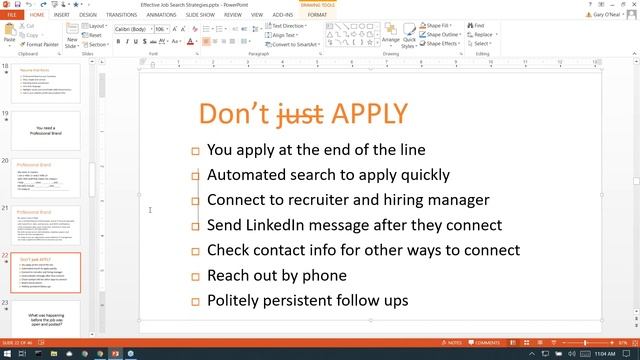This screenshot has width=640, height=360.
Task: Switch to Slide Sorter view
Action: point(527,343)
